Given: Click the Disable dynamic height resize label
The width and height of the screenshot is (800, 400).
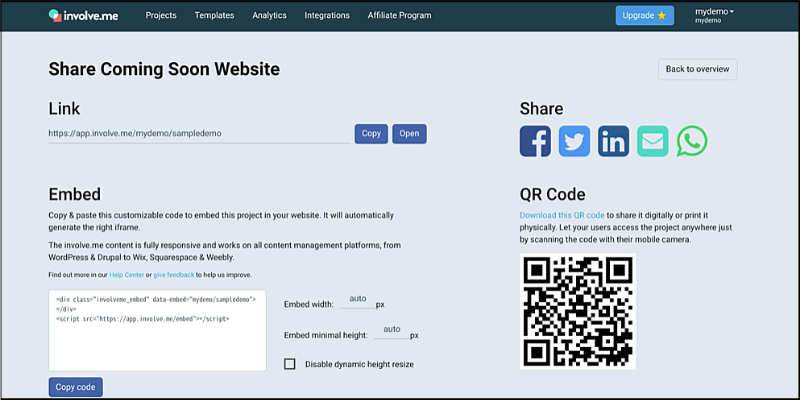Looking at the screenshot, I should tap(359, 364).
